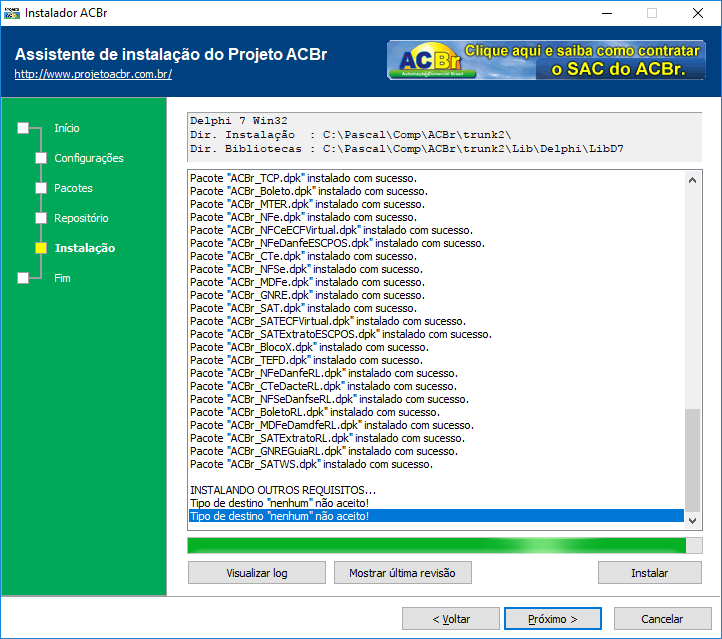Select the unhighlighted 'Tipo de destino "nenhum"' line
Image resolution: width=722 pixels, height=639 pixels.
click(436, 503)
